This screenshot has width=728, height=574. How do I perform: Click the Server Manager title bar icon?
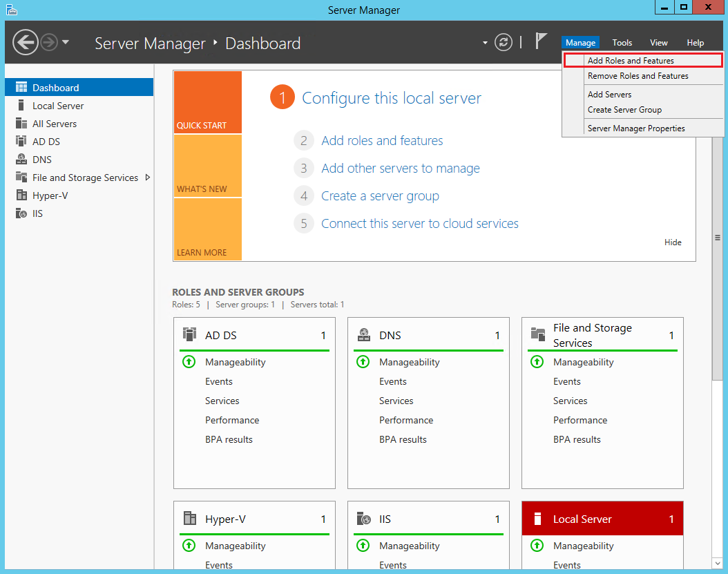pyautogui.click(x=12, y=9)
